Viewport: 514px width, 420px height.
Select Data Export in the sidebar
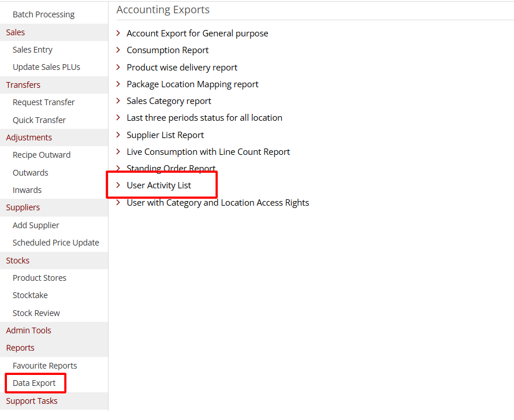(x=33, y=382)
